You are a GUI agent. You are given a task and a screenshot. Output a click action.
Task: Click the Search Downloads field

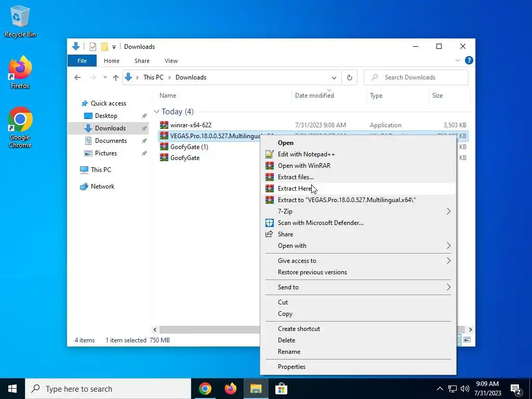click(x=416, y=77)
